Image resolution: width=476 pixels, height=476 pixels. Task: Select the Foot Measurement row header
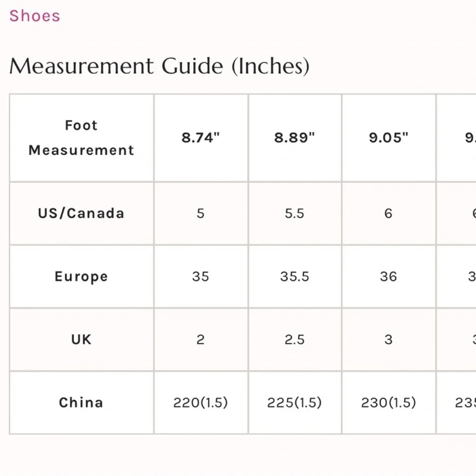pyautogui.click(x=81, y=138)
